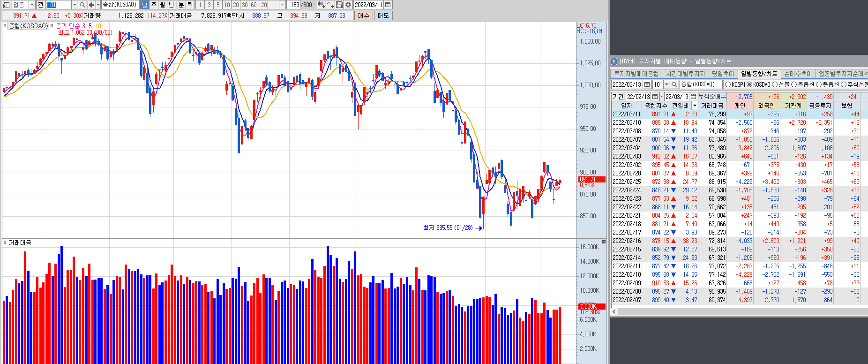Click the save floppy disk icon
Image resolution: width=868 pixels, height=364 pixels.
tap(339, 5)
